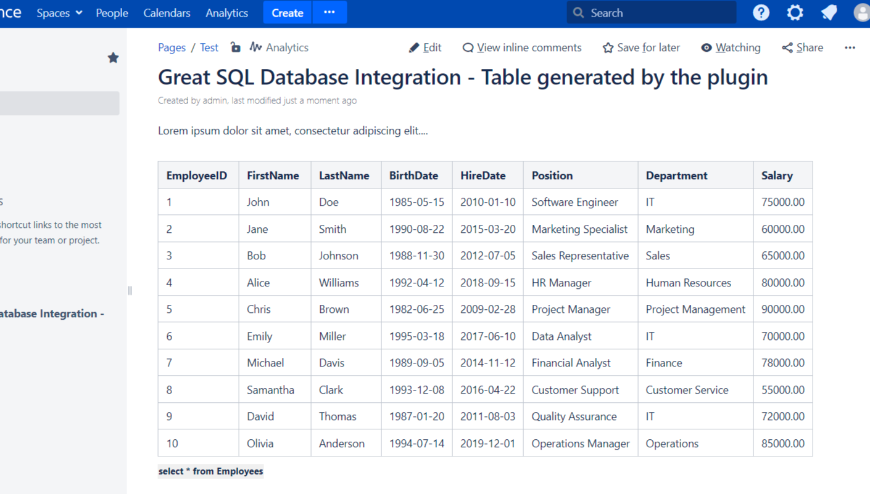The width and height of the screenshot is (870, 494).
Task: Expand the Spaces dropdown menu
Action: pos(59,13)
